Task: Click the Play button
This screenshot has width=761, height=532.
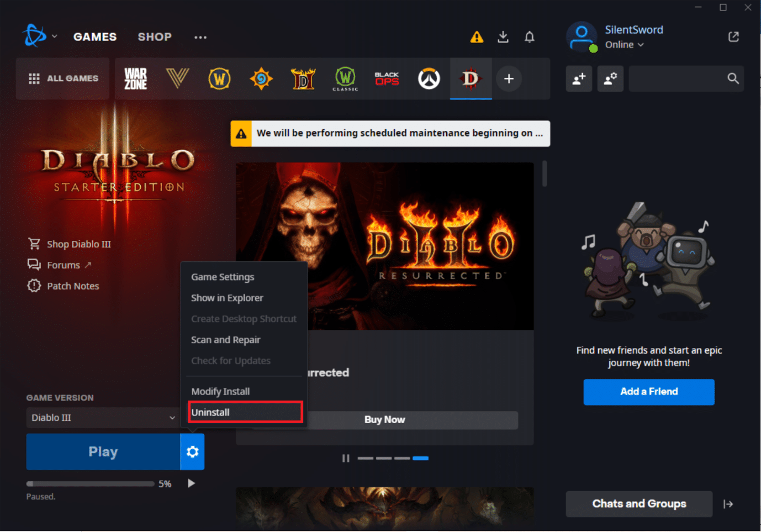Action: (x=103, y=452)
